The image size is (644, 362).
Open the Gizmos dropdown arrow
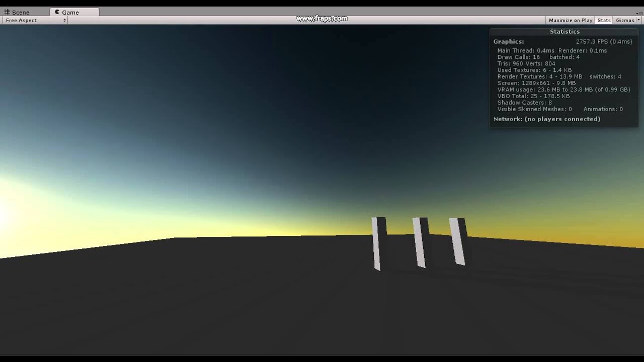(x=638, y=20)
